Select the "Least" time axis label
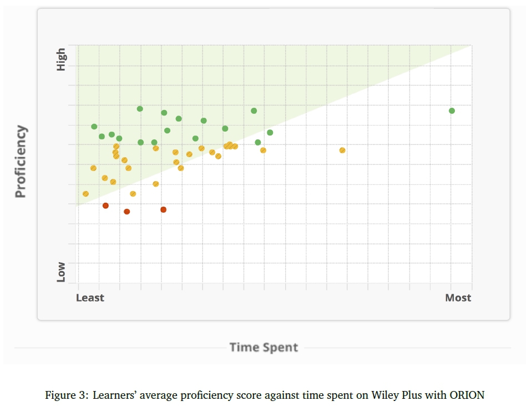 (90, 298)
